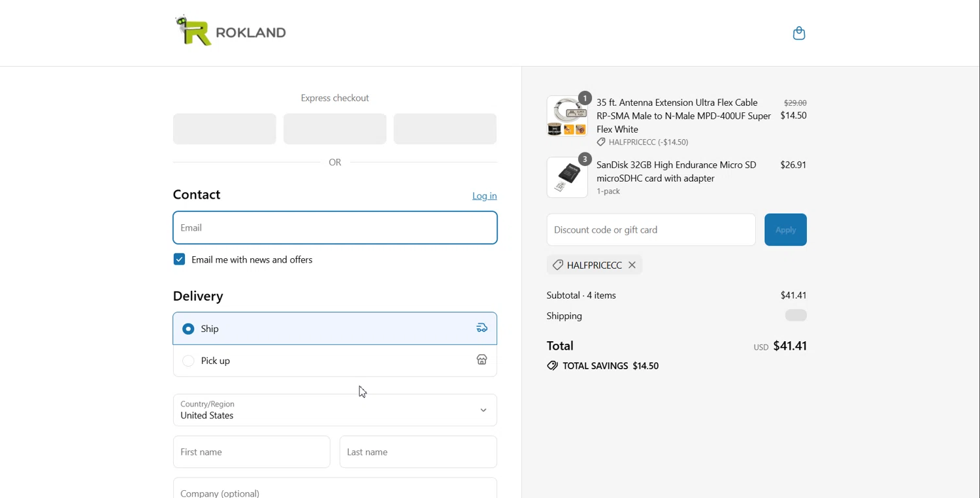Click the Country/Region dropdown arrow
This screenshot has width=980, height=498.
click(x=483, y=411)
